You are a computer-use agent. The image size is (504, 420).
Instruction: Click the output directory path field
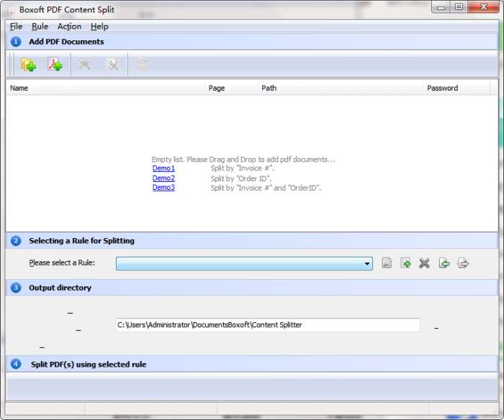[268, 325]
